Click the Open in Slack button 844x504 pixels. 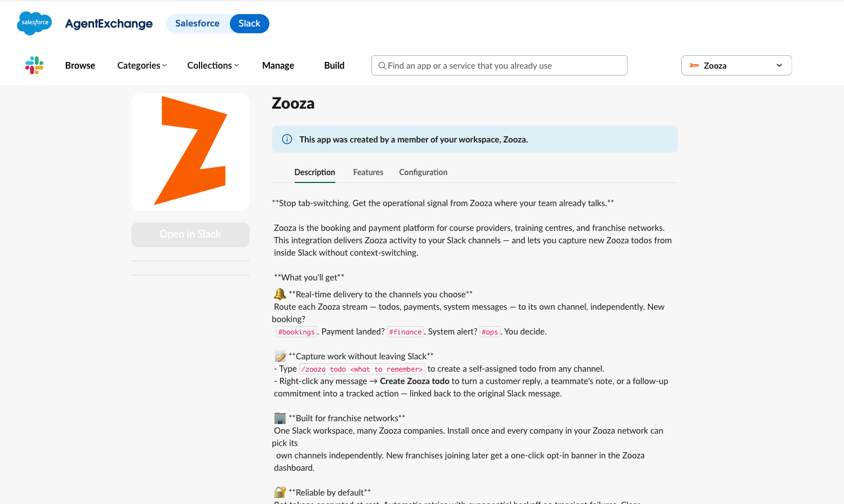point(190,234)
